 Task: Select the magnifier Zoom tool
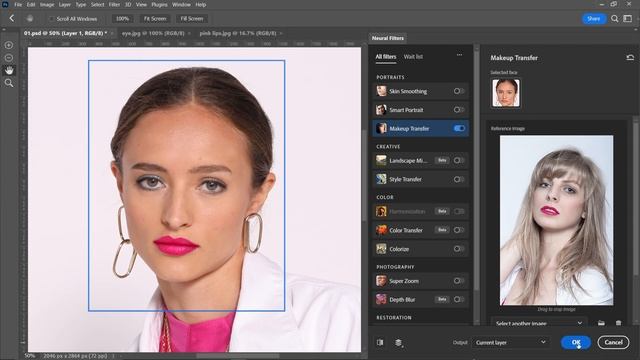(9, 83)
